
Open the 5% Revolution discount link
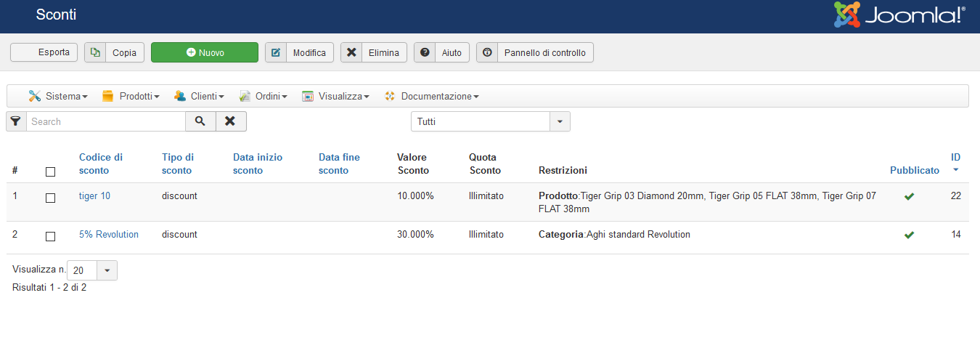pyautogui.click(x=109, y=235)
